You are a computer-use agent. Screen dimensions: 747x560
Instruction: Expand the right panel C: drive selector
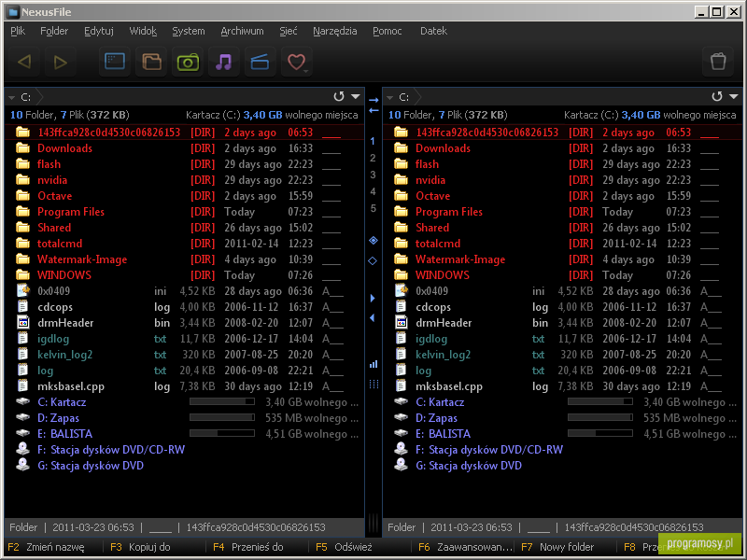pos(389,98)
